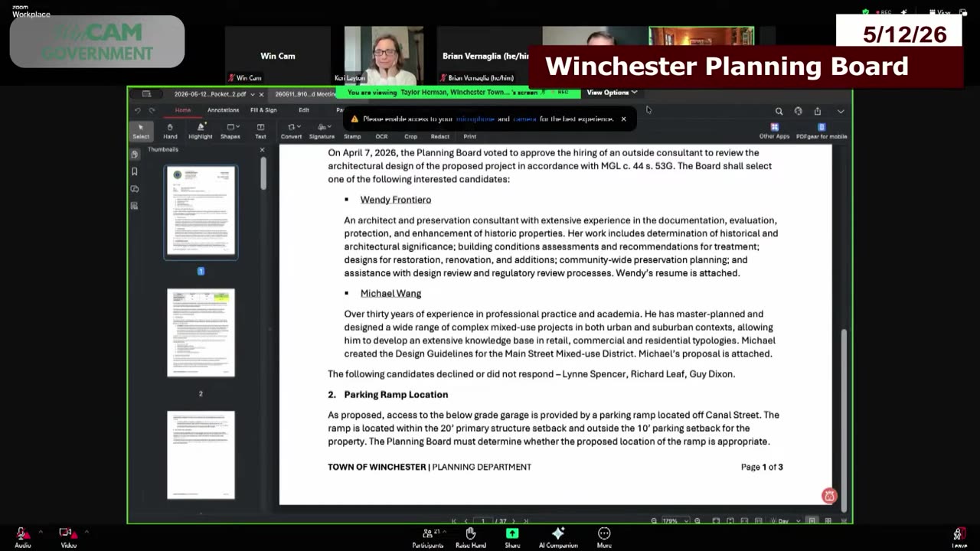Toggle the Video camera button
This screenshot has height=551, width=980.
pos(68,537)
